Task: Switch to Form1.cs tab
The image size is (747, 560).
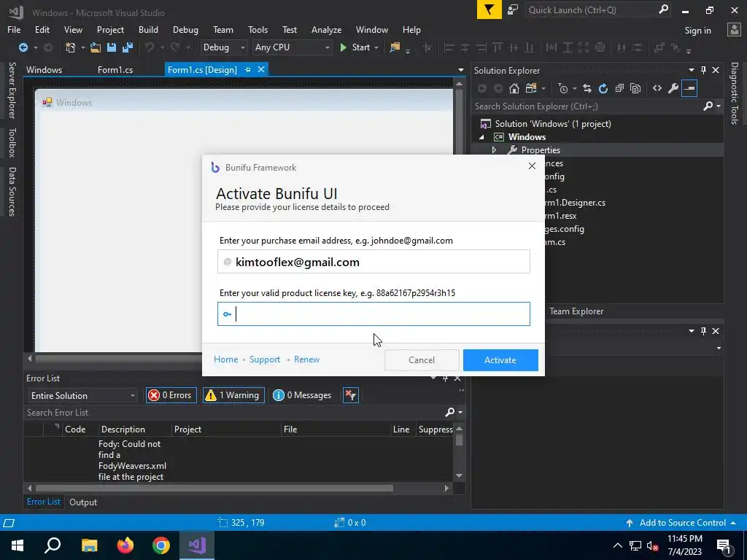Action: 115,69
